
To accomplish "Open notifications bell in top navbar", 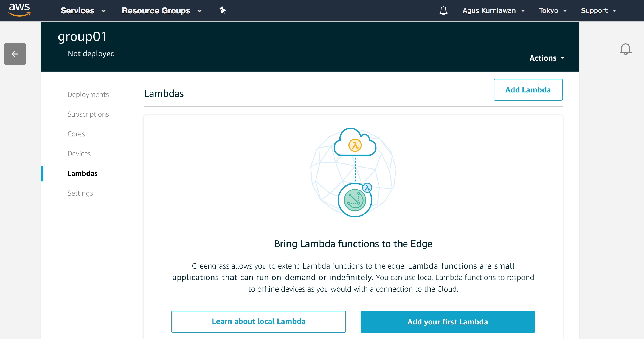I will point(443,11).
